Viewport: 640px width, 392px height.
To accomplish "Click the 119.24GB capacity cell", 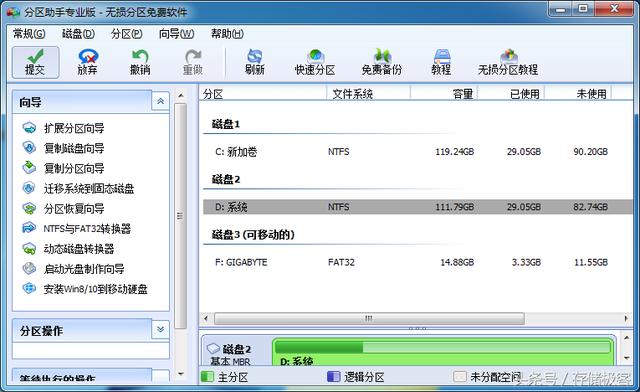I will click(x=455, y=151).
